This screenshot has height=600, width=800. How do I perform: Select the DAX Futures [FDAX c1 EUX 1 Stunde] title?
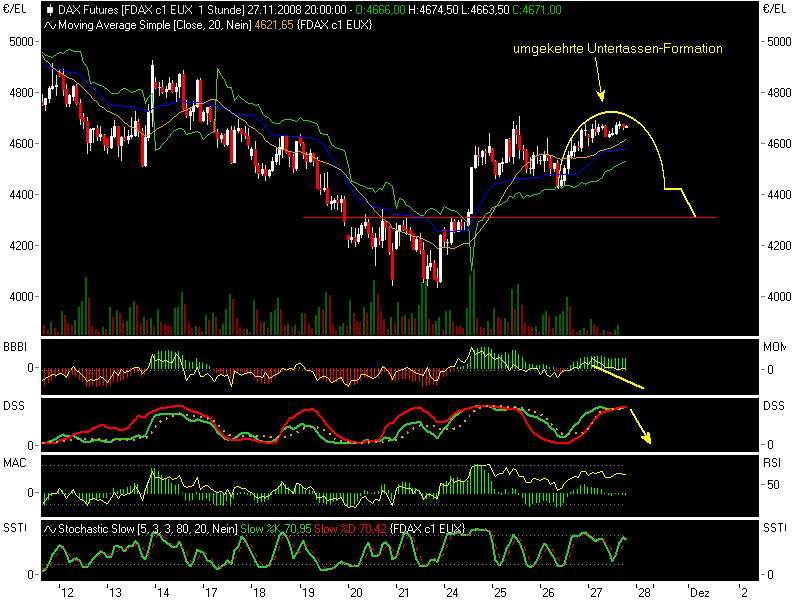[x=152, y=10]
